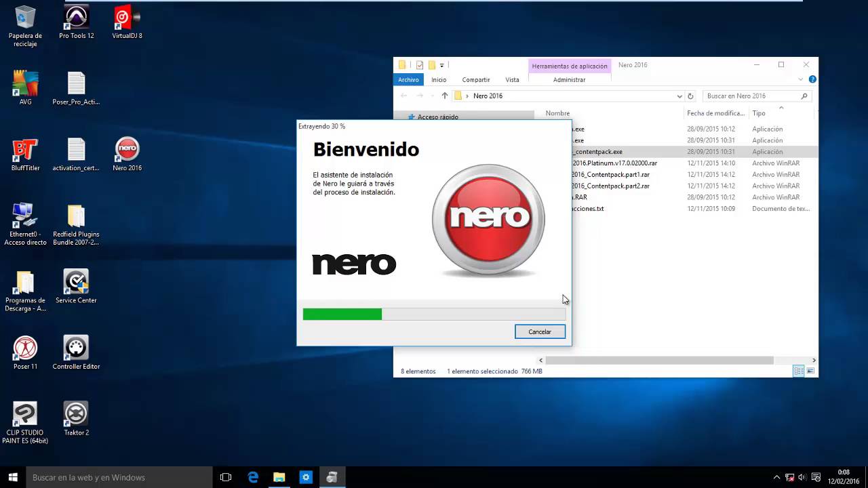The image size is (868, 488).
Task: Launch Microsoft Edge from the taskbar
Action: [253, 477]
